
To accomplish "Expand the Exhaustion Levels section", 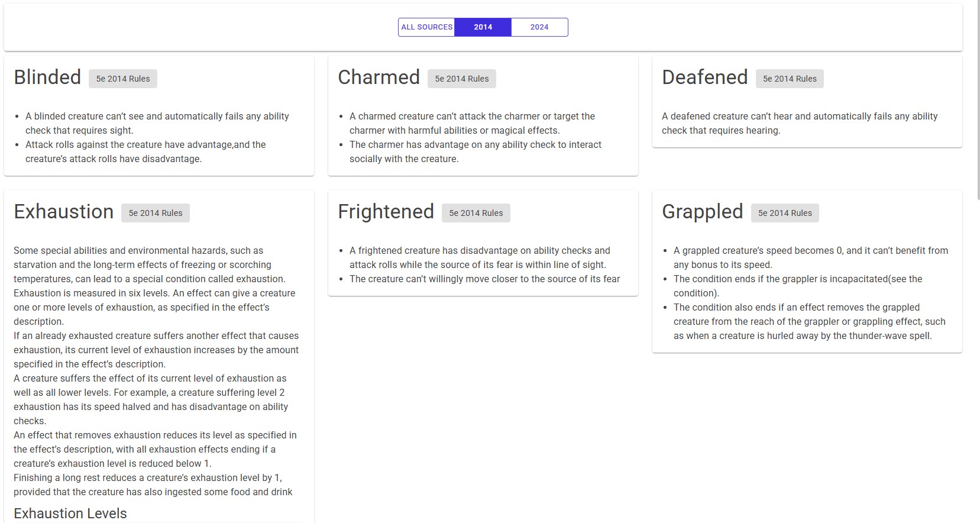I will click(70, 514).
